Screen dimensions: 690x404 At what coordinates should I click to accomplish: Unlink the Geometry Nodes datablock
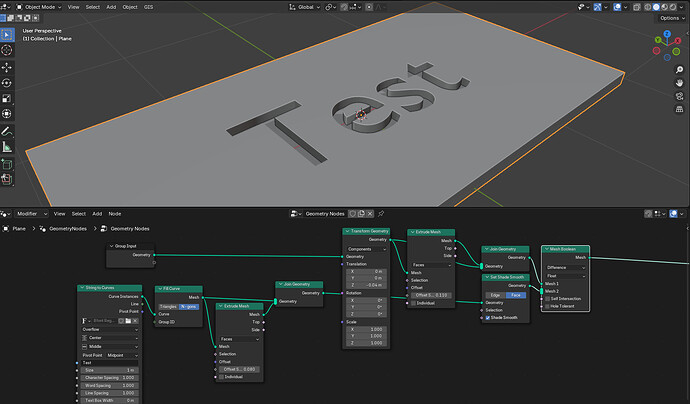(x=370, y=213)
